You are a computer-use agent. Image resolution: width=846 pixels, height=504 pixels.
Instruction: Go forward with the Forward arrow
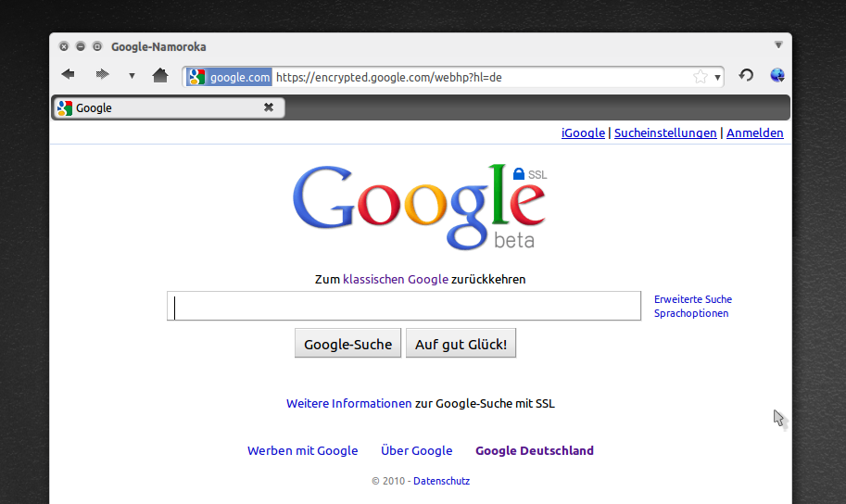(x=102, y=74)
